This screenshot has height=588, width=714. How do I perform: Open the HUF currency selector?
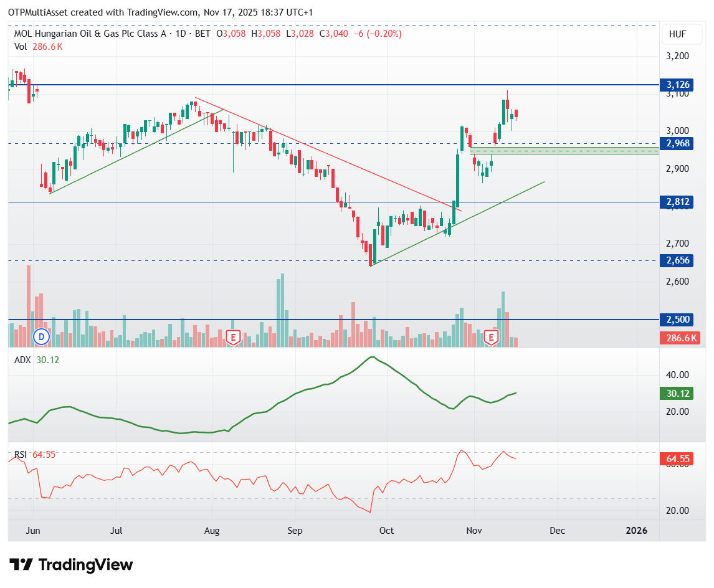pyautogui.click(x=677, y=35)
